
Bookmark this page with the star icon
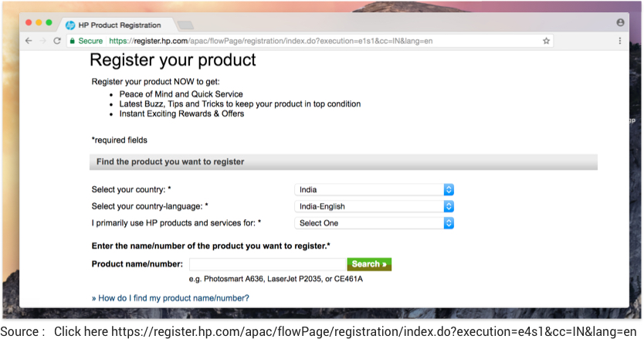tap(546, 41)
